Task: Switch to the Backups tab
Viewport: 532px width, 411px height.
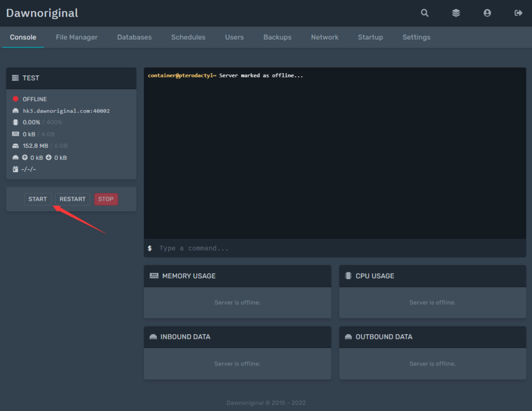Action: (x=277, y=37)
